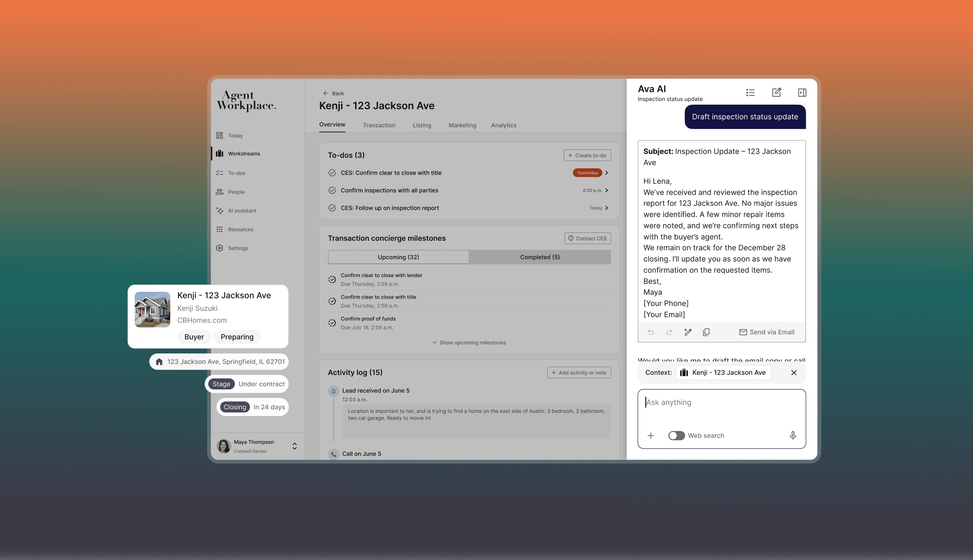Open the Yesterday to-do chevron
Viewport: 973px width, 560px height.
(x=607, y=173)
